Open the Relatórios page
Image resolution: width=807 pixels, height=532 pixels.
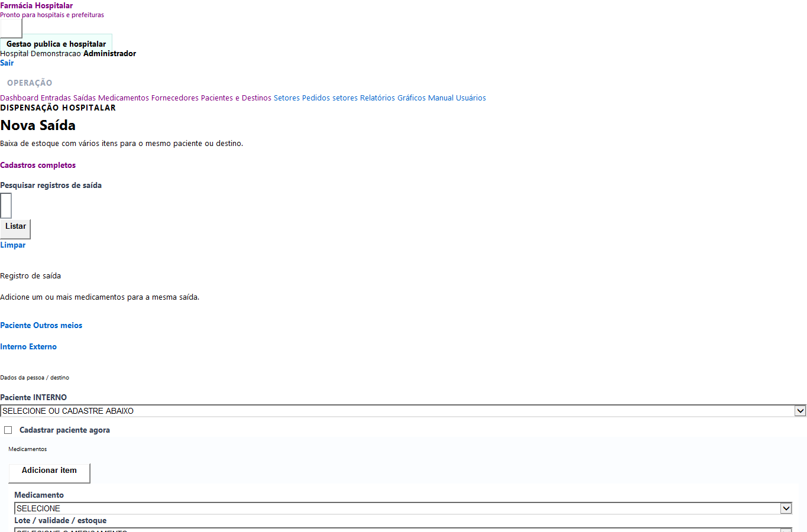click(377, 98)
